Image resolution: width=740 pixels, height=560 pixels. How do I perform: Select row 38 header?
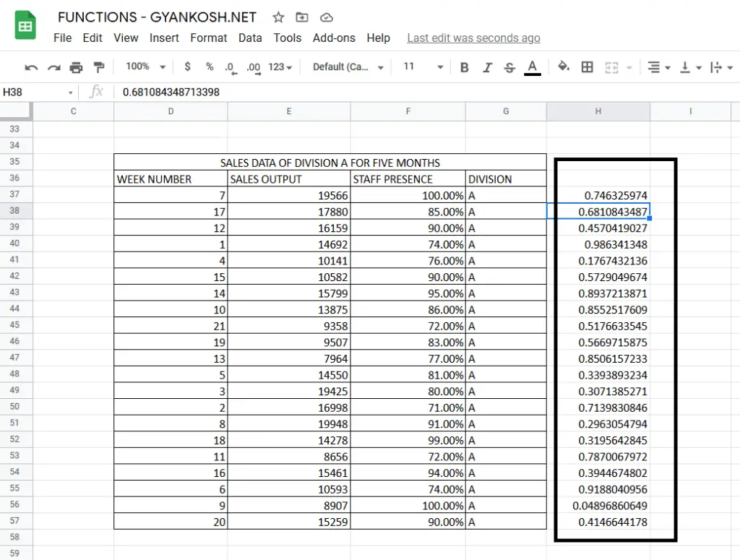pyautogui.click(x=16, y=211)
